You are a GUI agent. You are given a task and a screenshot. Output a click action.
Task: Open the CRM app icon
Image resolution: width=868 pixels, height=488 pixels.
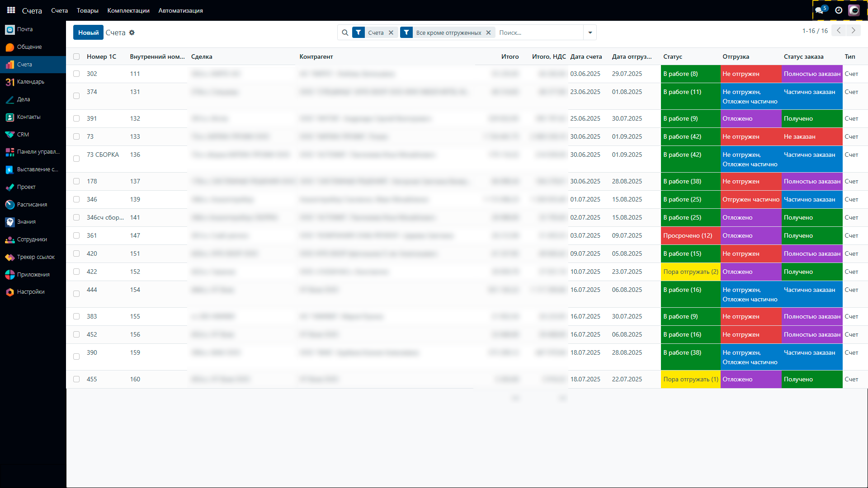tap(10, 135)
